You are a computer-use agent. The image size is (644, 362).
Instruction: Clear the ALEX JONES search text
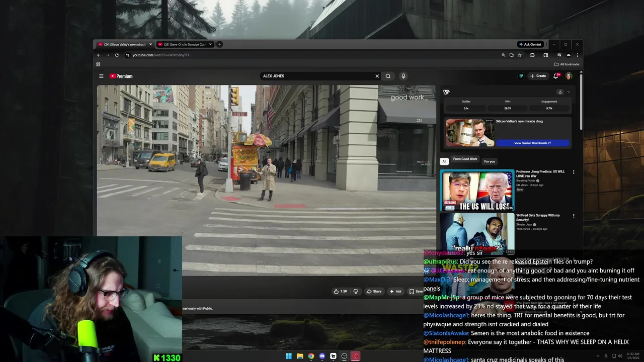(377, 76)
